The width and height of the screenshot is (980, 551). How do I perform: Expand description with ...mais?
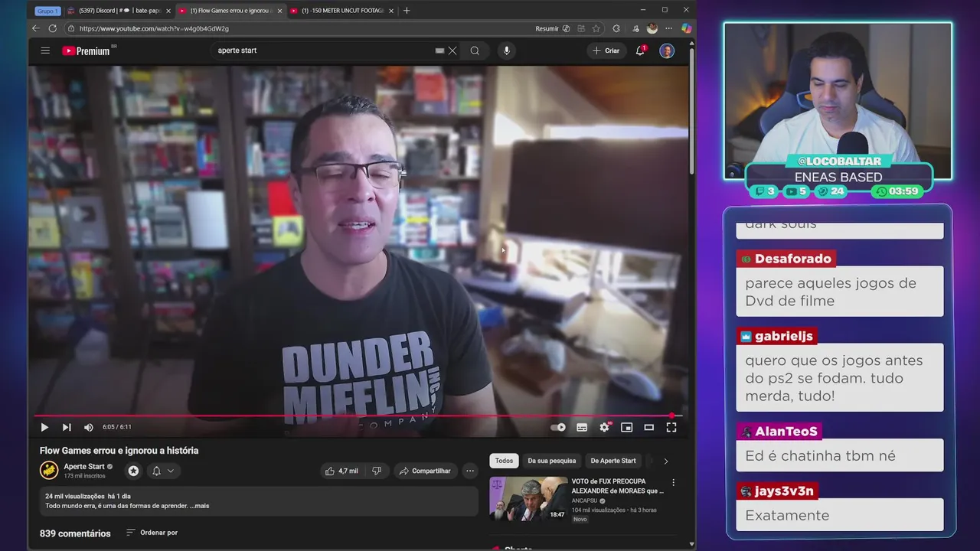pyautogui.click(x=198, y=506)
